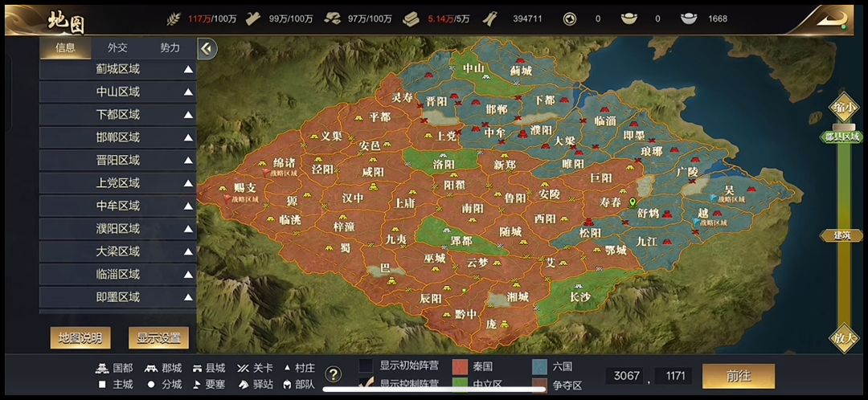
Task: Expand the 邯郸区域 row
Action: [118, 137]
